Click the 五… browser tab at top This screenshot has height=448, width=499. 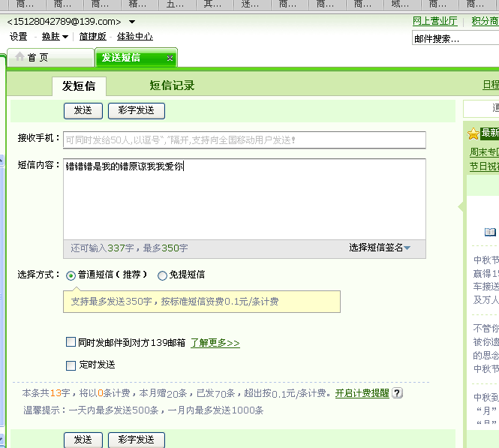(x=177, y=5)
